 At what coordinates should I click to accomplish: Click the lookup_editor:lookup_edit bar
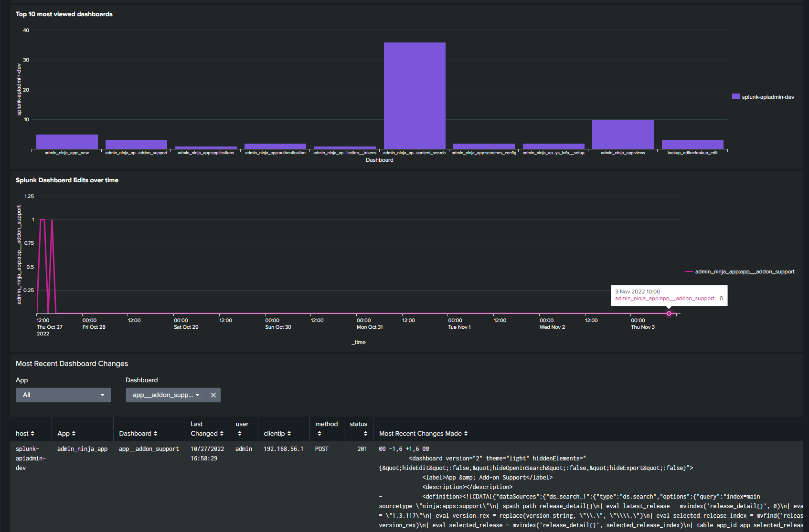[692, 145]
